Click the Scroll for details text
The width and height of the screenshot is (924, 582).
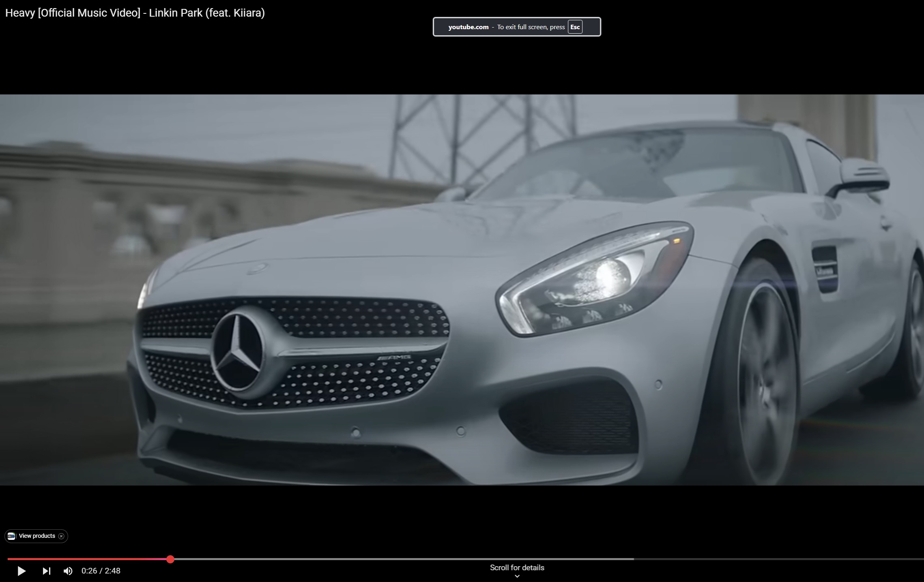pyautogui.click(x=517, y=567)
